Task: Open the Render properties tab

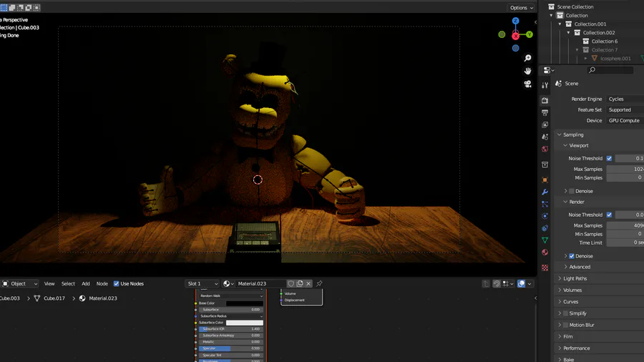Action: point(545,100)
